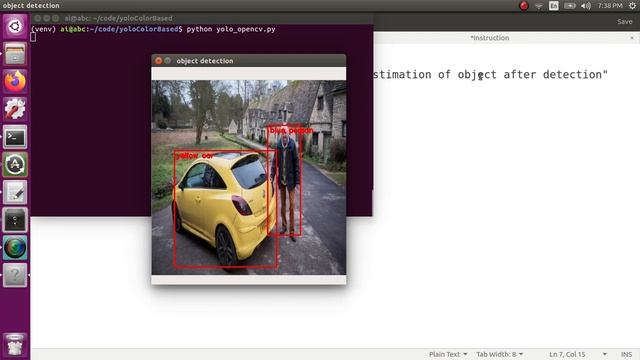This screenshot has height=360, width=640.
Task: Open the system gear session menu
Action: (632, 6)
